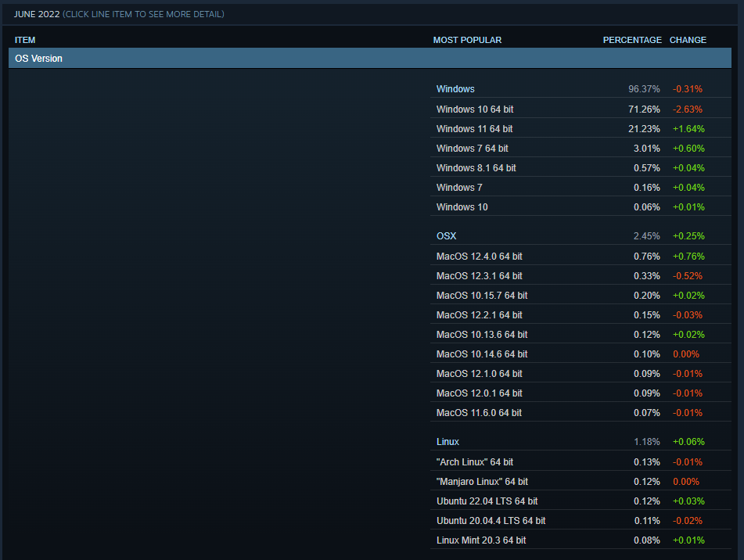Screen dimensions: 744x560
Task: Select the Windows 8.1 64 bit row
Action: (580, 168)
